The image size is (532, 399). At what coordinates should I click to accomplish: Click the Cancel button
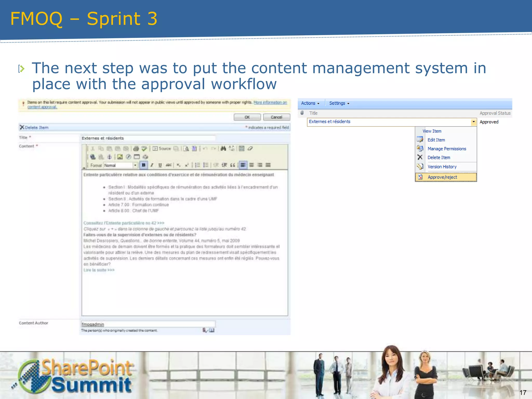pyautogui.click(x=276, y=117)
